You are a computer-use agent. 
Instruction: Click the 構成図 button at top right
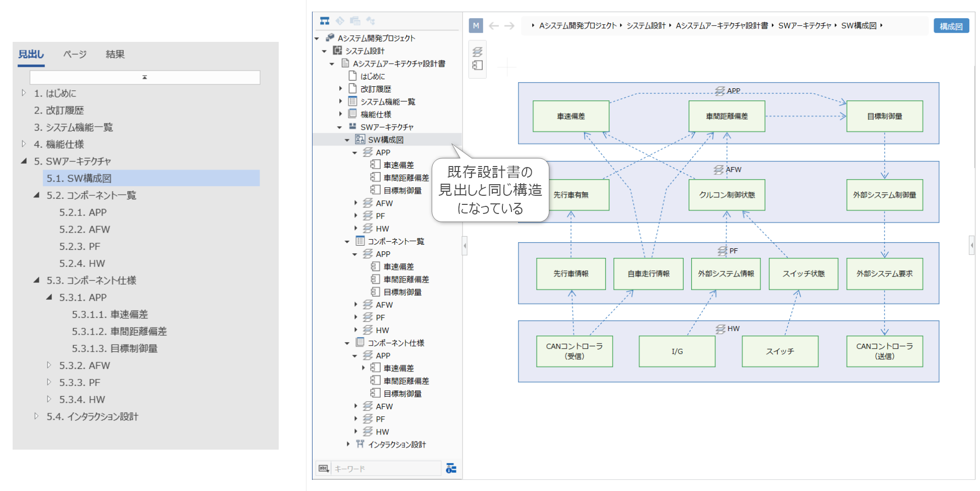click(x=951, y=26)
